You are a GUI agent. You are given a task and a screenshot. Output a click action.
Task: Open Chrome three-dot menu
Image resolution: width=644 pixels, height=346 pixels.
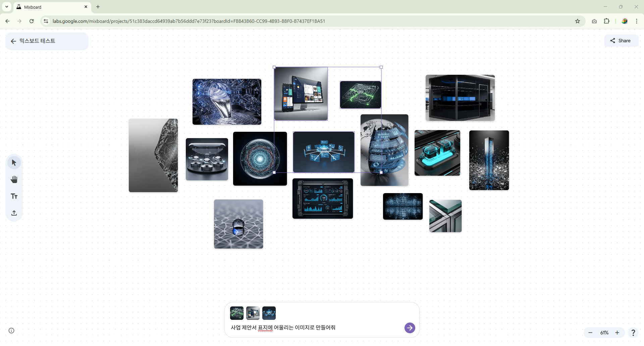point(636,21)
